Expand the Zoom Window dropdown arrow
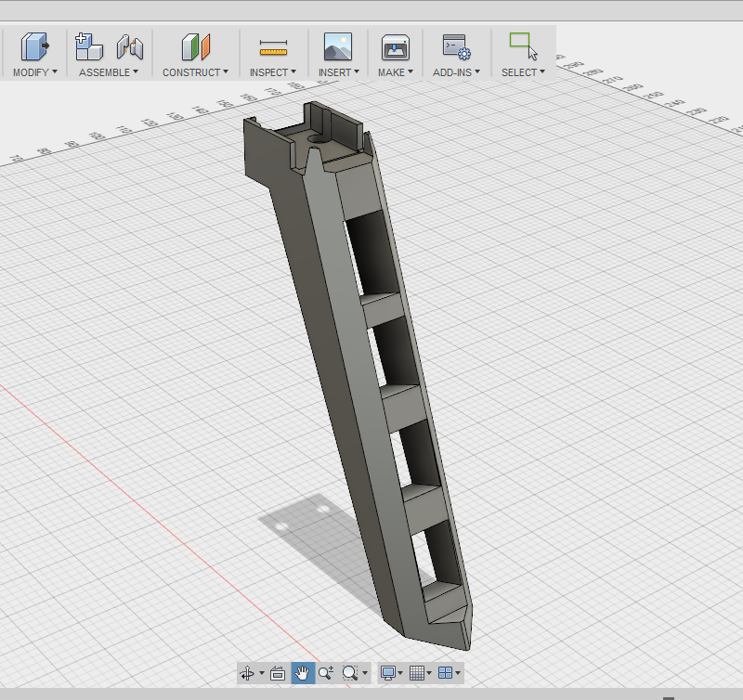 (364, 673)
